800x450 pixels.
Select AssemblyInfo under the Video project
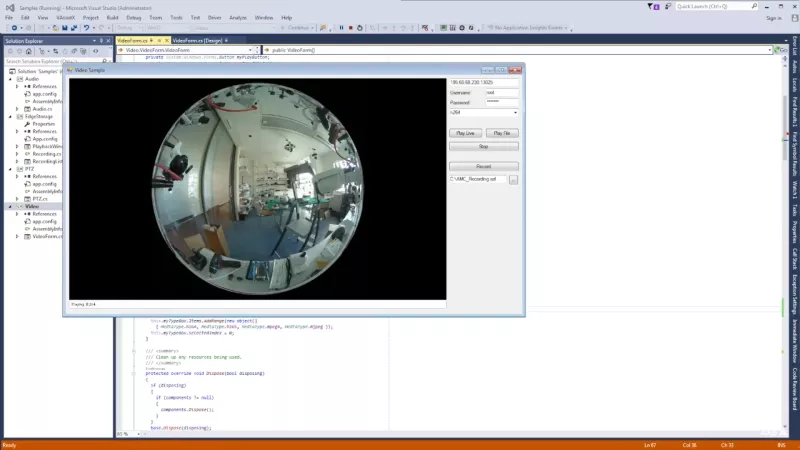47,229
